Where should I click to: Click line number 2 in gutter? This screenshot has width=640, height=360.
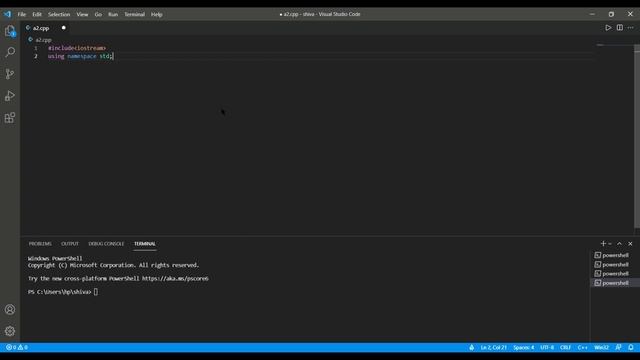[36, 56]
